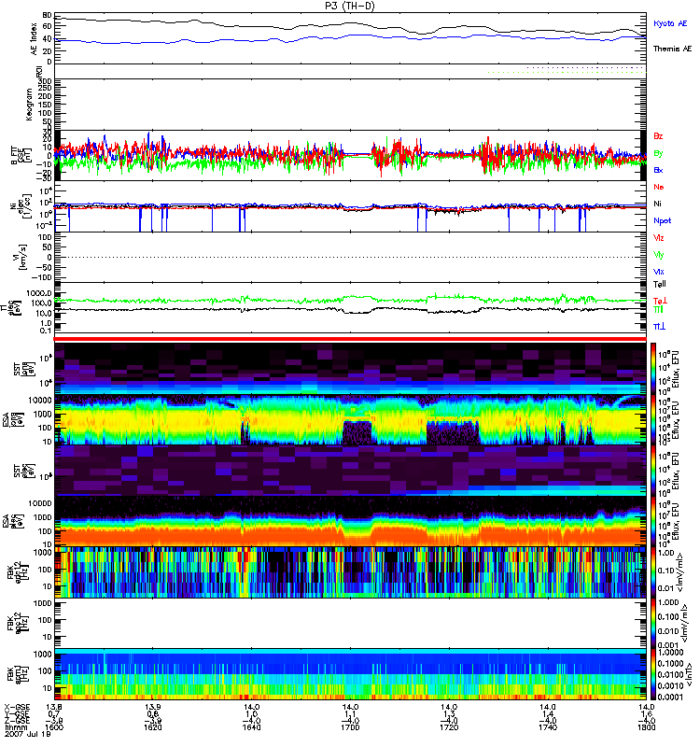Image resolution: width=700 pixels, height=747 pixels.
Task: Click the "1600" time tick label
Action: [54, 727]
